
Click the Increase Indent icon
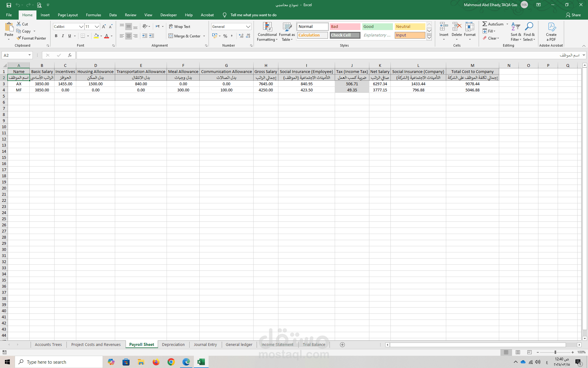click(152, 36)
